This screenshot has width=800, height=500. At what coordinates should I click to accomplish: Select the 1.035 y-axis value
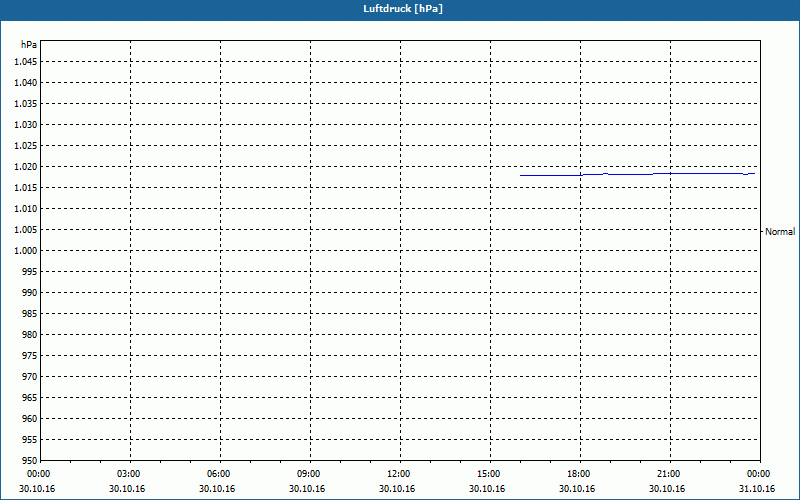26,104
